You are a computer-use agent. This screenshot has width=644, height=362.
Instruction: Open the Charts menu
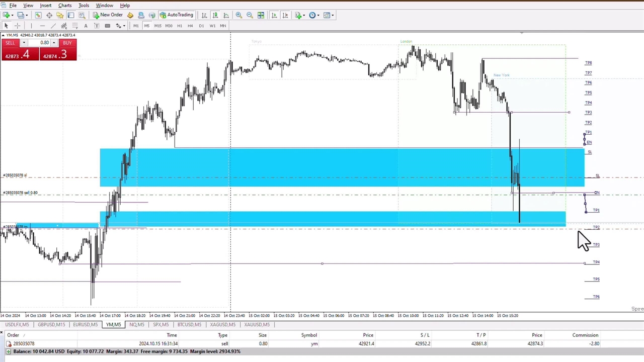[x=64, y=5]
